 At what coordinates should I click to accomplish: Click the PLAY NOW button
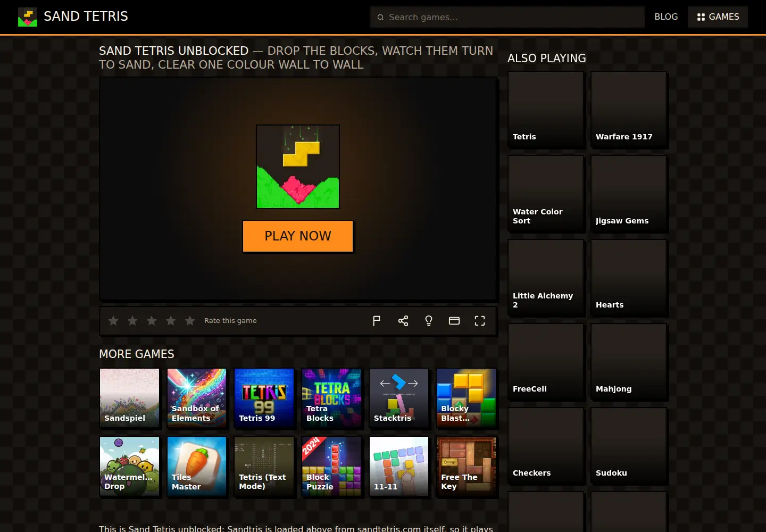[x=298, y=236]
